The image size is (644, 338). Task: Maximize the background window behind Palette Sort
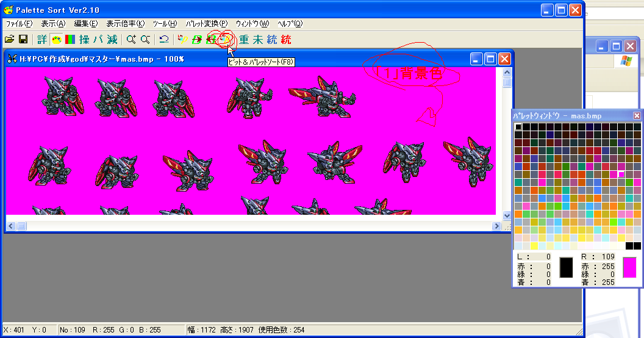click(616, 46)
